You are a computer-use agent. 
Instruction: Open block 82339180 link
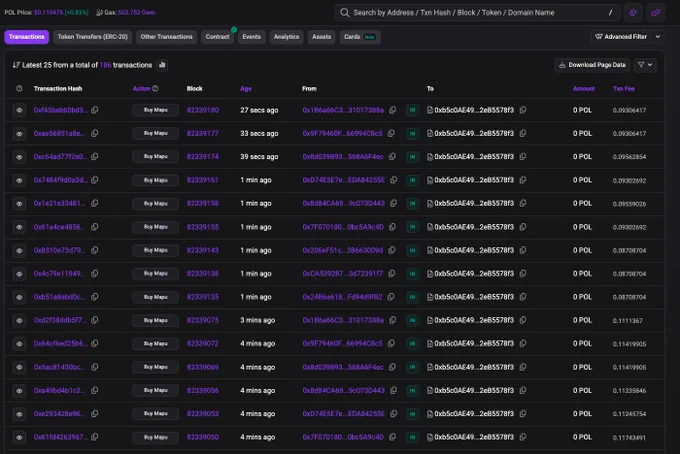(x=203, y=110)
